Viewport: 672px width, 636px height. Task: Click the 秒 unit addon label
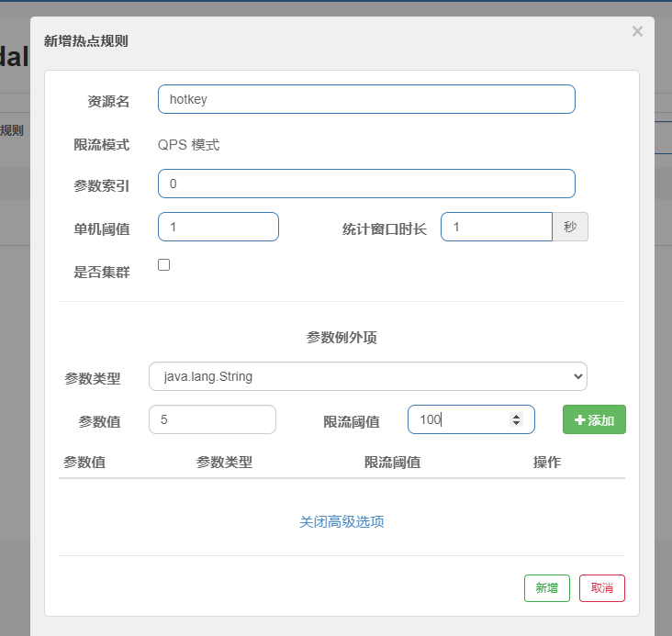pyautogui.click(x=570, y=227)
